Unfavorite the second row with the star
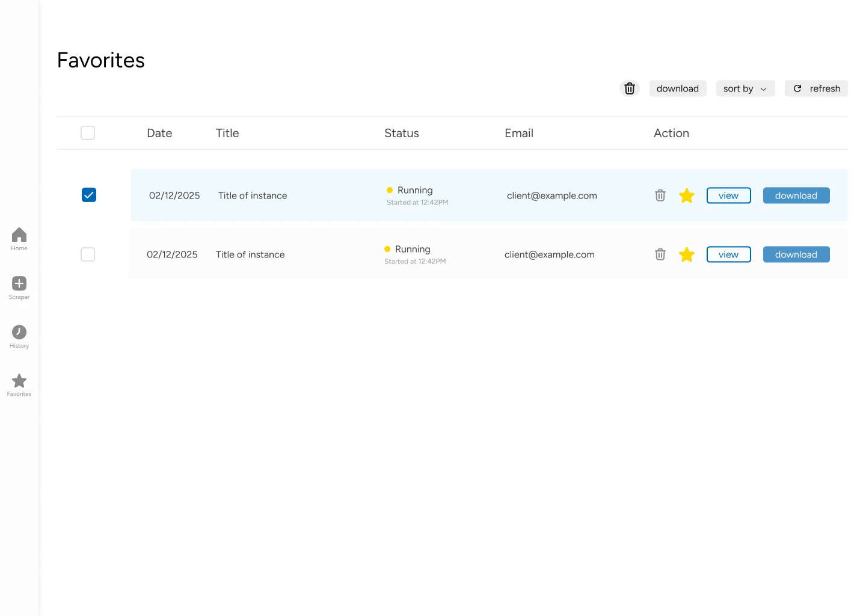 (687, 254)
